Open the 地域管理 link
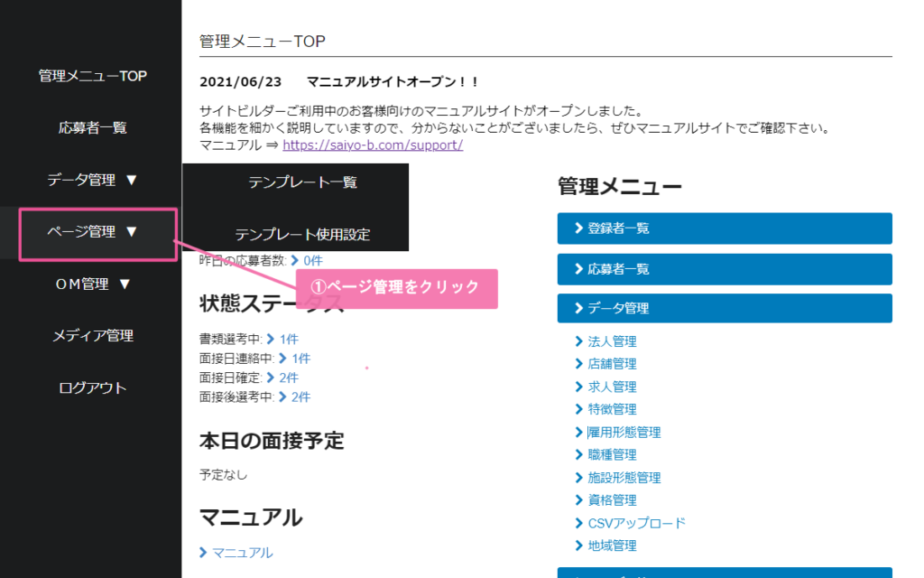The width and height of the screenshot is (924, 578). pos(612,545)
